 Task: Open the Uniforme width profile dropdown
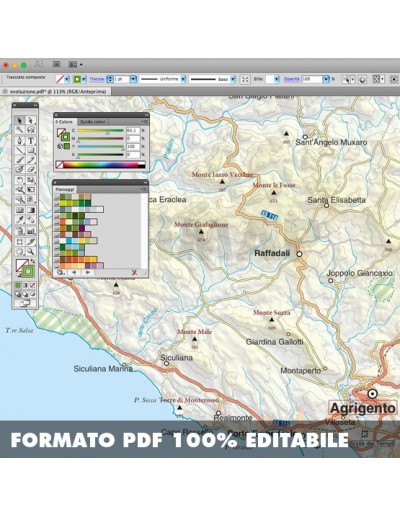click(x=183, y=79)
